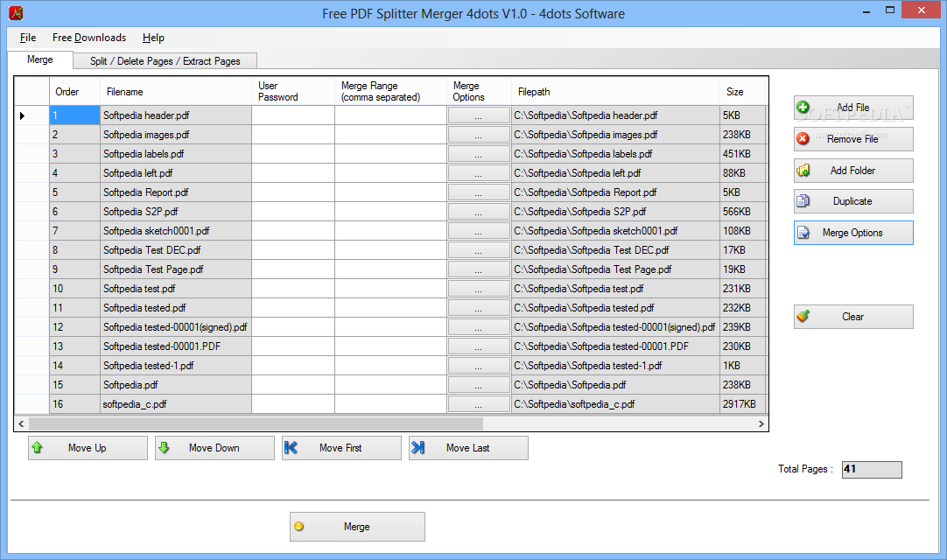Open merge options for Softpedia images.pdf row
947x560 pixels.
(x=479, y=135)
